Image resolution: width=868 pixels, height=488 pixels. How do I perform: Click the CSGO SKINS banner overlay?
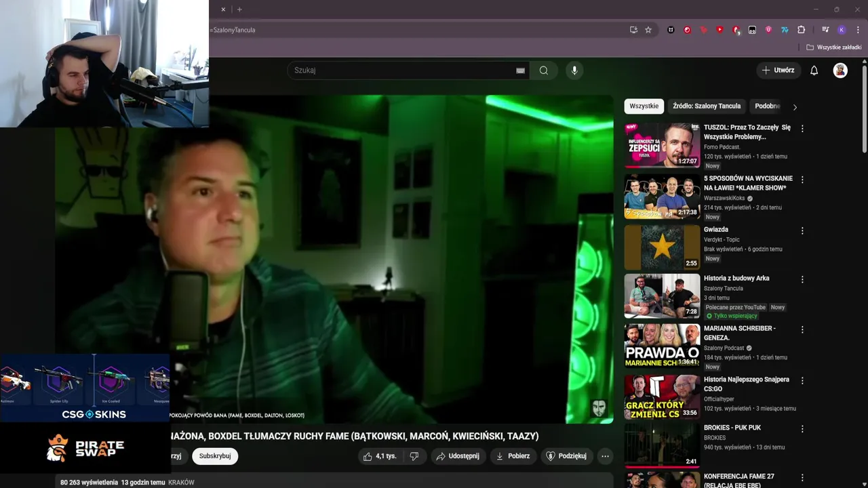[85, 388]
